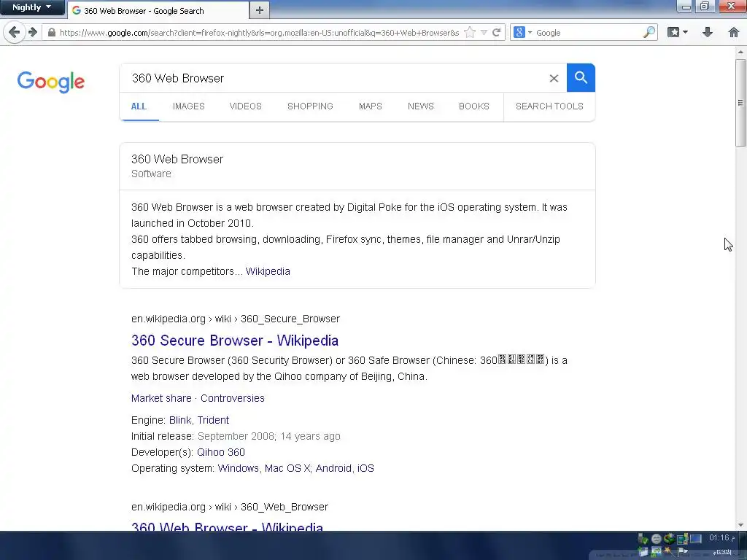Open a new tab with the plus button
Viewport: 747px width, 560px height.
[260, 10]
